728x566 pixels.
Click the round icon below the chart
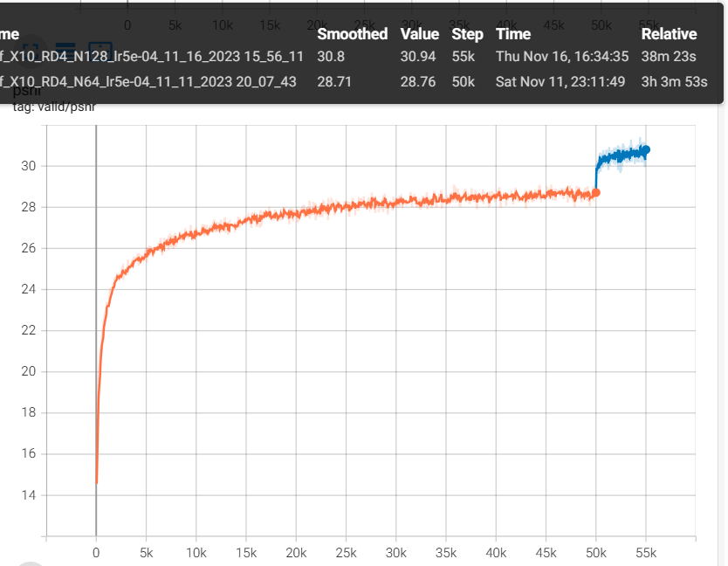pyautogui.click(x=31, y=563)
